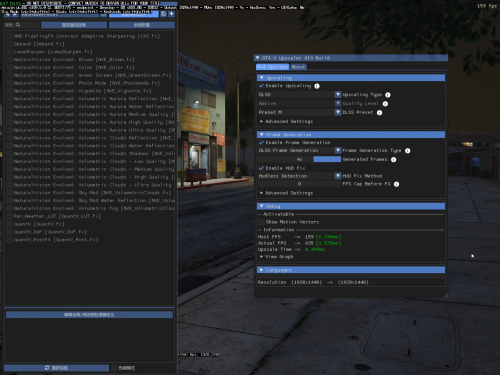Viewport: 500px width, 375px height.
Task: Click the Resolution (1920x1440) text
Action: coord(313,282)
